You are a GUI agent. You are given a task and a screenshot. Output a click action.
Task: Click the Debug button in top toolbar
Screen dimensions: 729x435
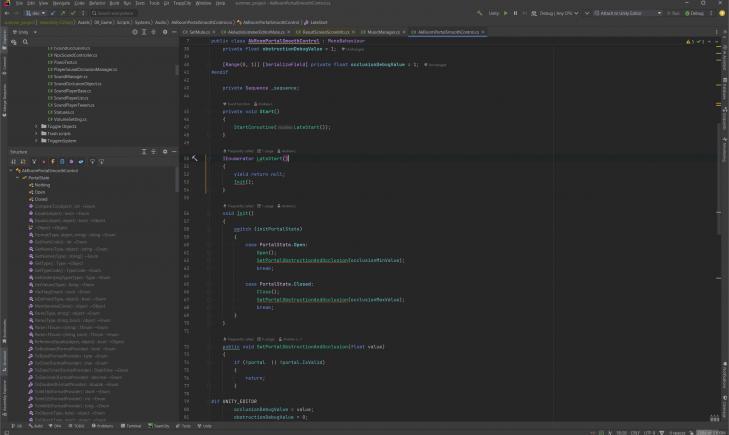695,13
